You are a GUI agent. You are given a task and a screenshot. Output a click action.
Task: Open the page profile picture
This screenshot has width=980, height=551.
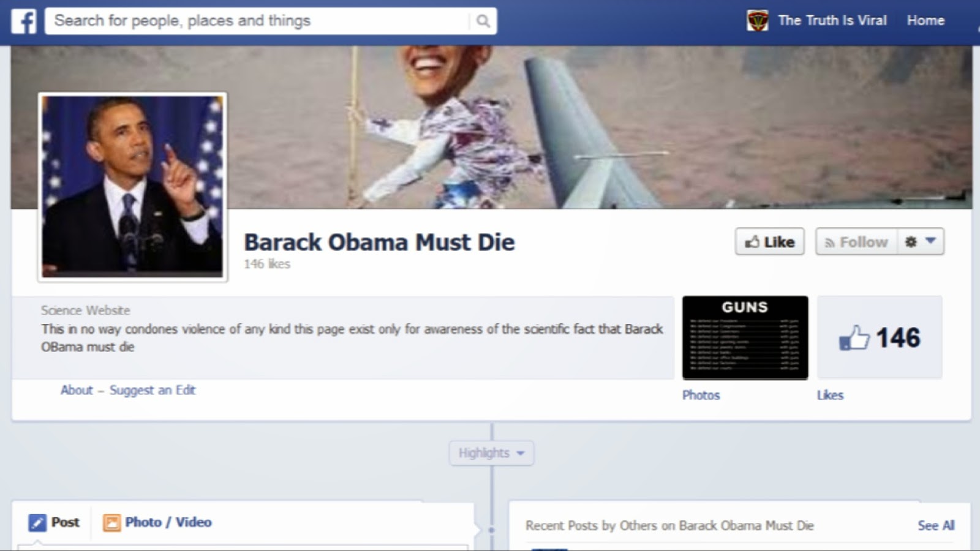click(x=133, y=187)
